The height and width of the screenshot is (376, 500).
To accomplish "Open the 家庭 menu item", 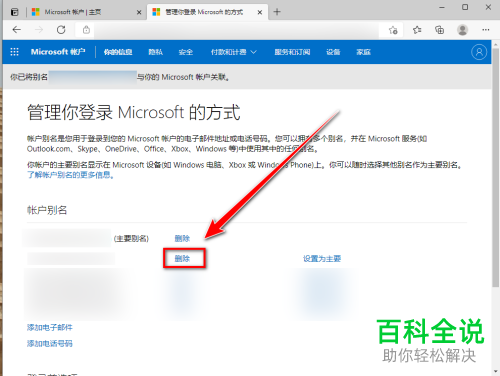I will [363, 52].
